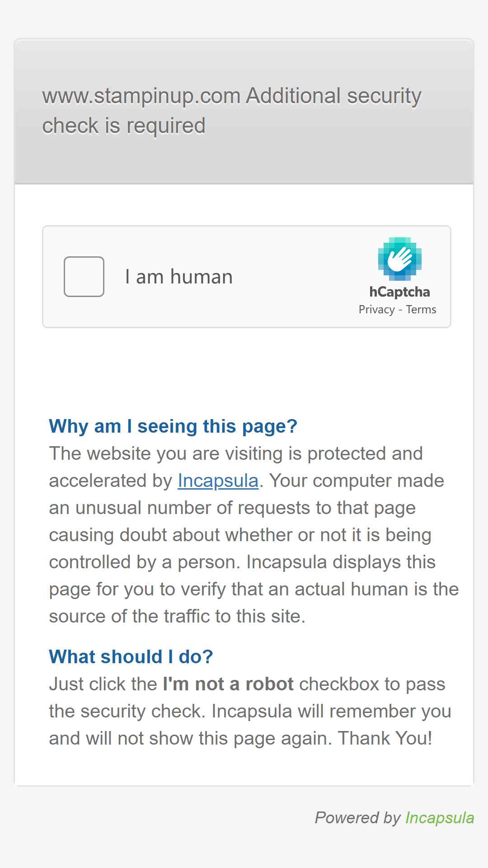
Task: Click the "Additional security check is required" title
Action: pos(232,111)
